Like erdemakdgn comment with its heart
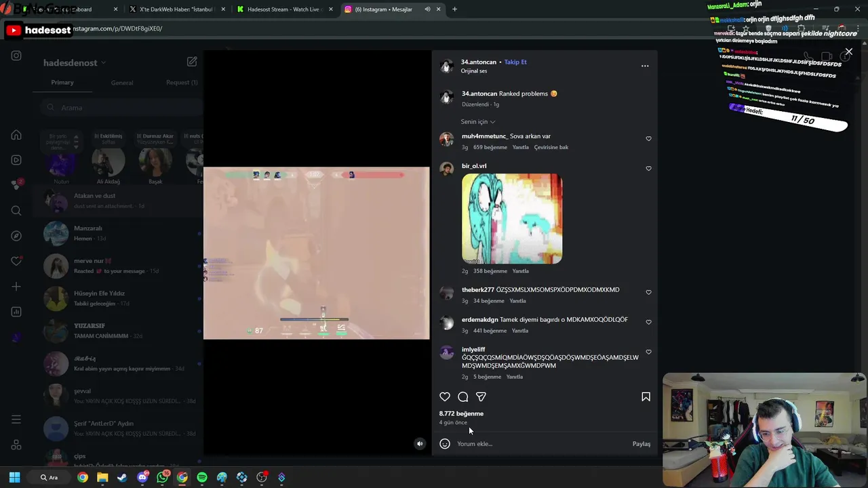The image size is (868, 488). click(648, 323)
